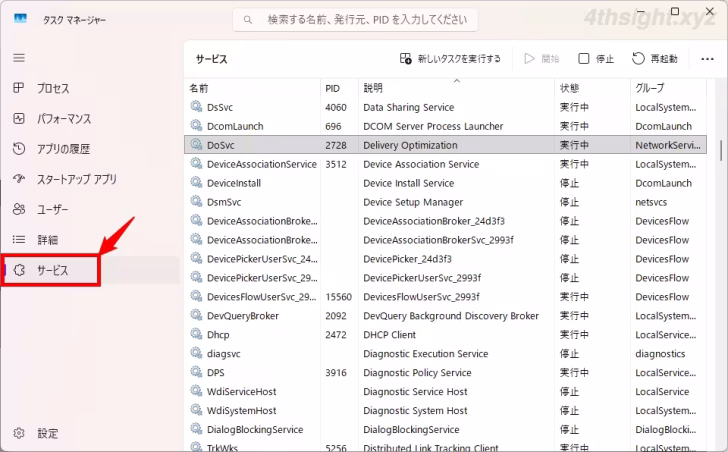Open the プロセス tab icon
This screenshot has height=452, width=728.
click(x=19, y=88)
